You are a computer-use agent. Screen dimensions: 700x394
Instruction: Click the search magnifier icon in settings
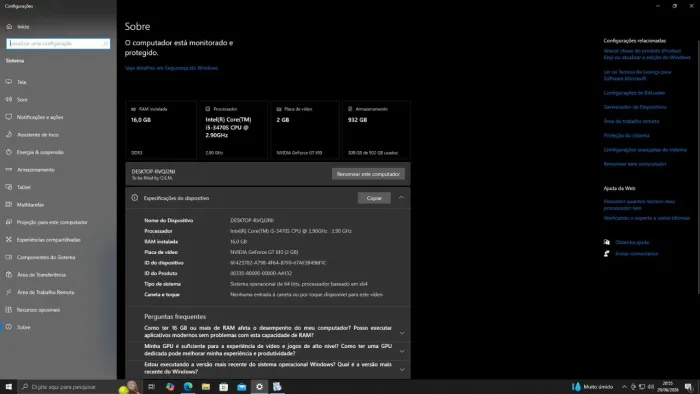tap(105, 43)
